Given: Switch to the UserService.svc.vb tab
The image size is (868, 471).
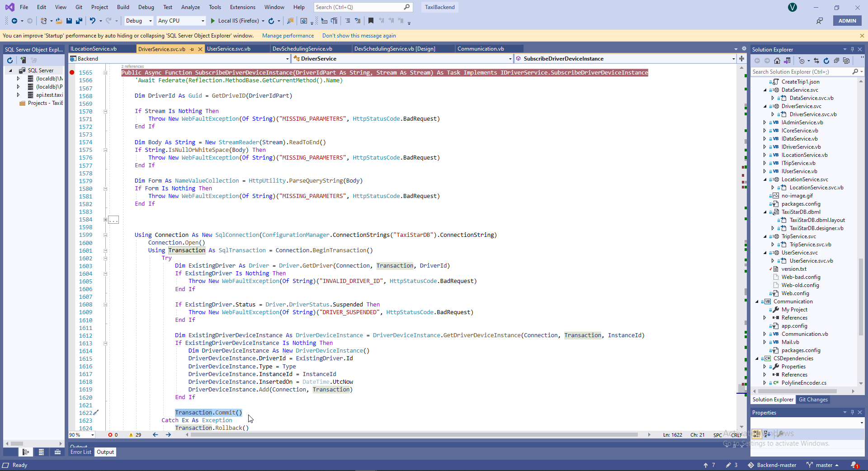Looking at the screenshot, I should (228, 49).
